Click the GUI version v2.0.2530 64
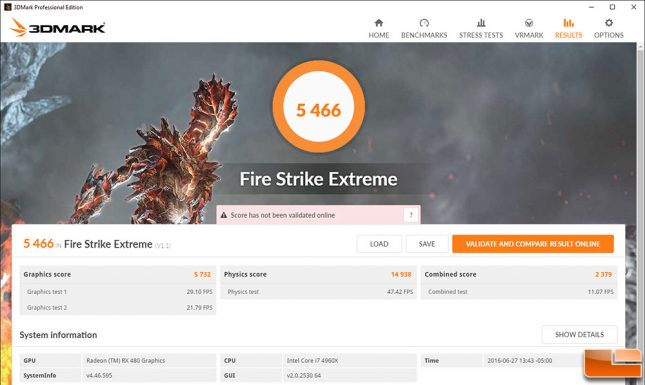Image resolution: width=645 pixels, height=385 pixels. 304,375
